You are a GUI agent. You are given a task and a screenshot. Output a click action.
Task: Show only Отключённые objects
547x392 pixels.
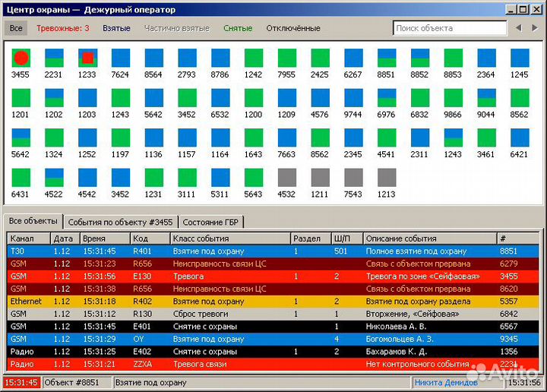[292, 28]
